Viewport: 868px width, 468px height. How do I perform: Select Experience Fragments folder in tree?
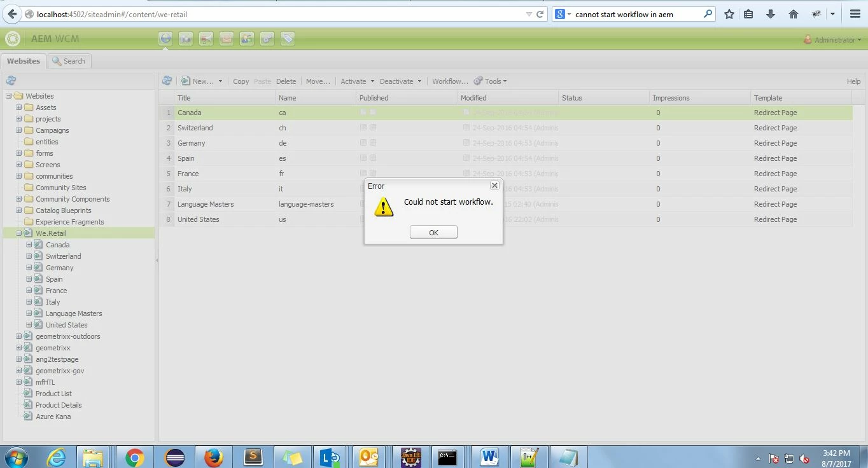click(69, 222)
